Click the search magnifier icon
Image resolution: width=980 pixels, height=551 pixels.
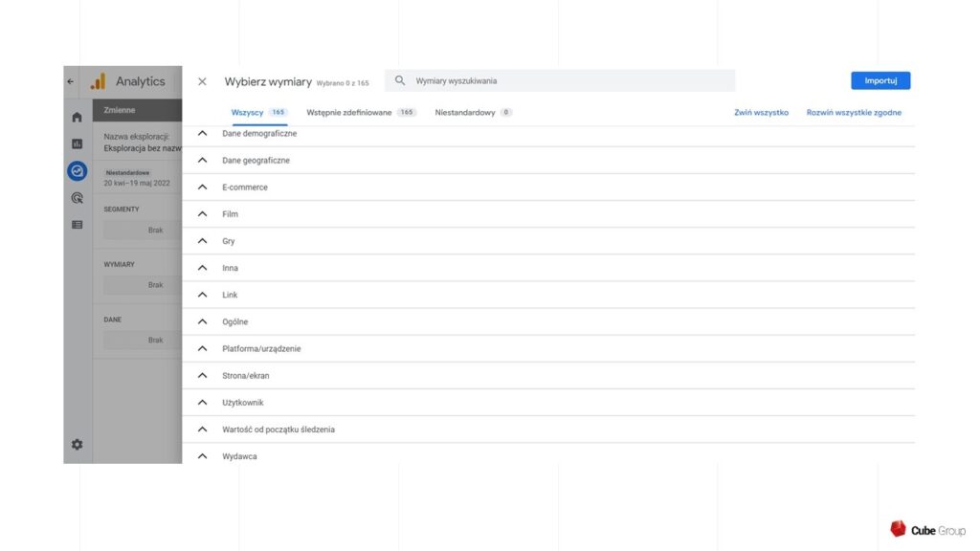400,80
